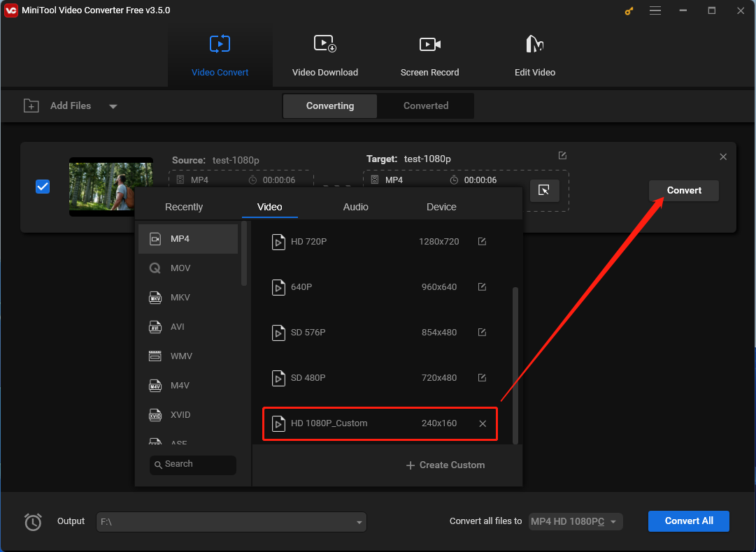Choose the XVID format
756x552 pixels.
pyautogui.click(x=188, y=415)
